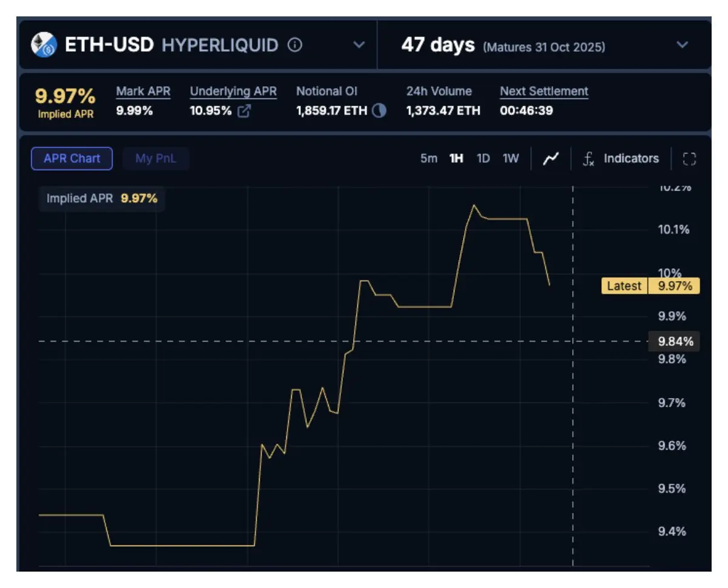Click the 24h Volume label
This screenshot has width=728, height=588.
(x=439, y=92)
